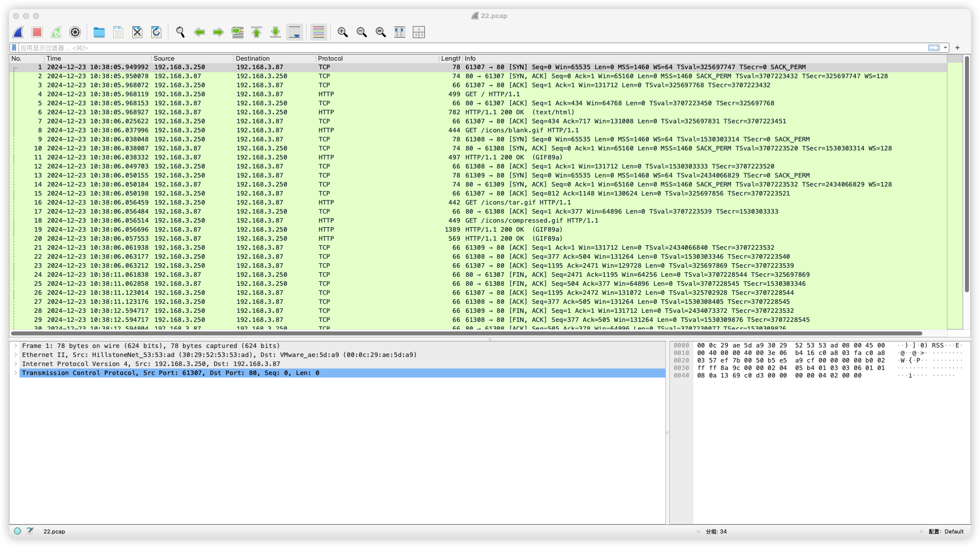Click hex bytes row 0010
The image size is (980, 547).
click(791, 352)
